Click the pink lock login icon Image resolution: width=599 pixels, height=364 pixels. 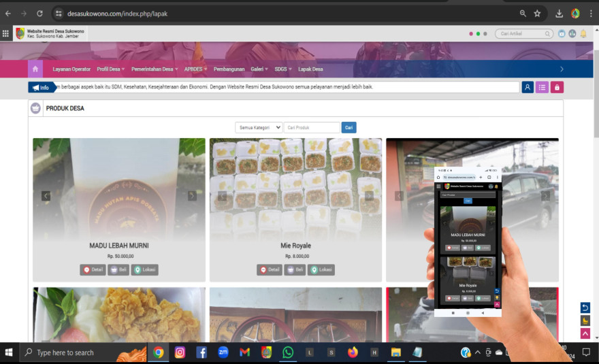click(557, 87)
